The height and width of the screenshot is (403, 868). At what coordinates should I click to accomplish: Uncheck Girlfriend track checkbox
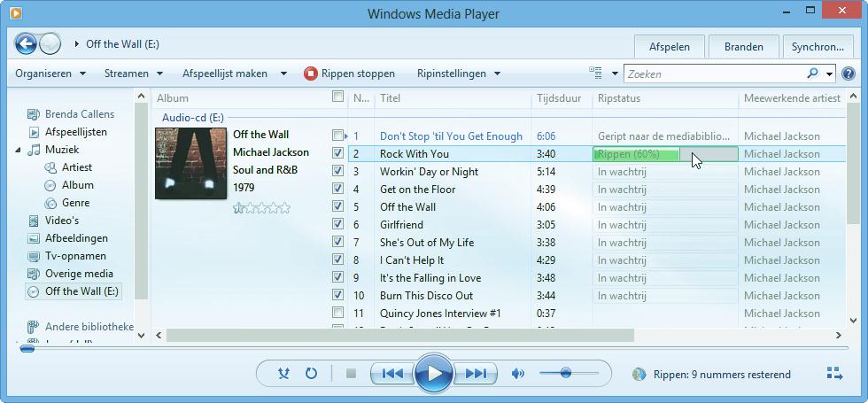[x=337, y=223]
